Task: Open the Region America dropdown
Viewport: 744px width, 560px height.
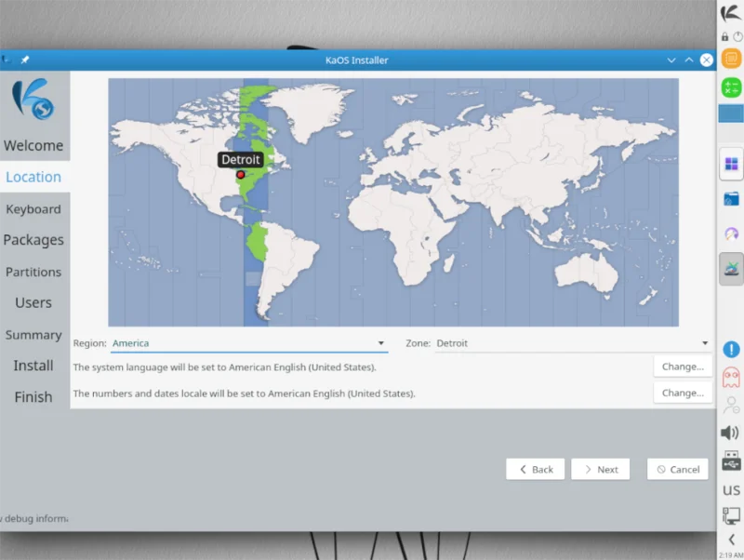Action: coord(249,343)
